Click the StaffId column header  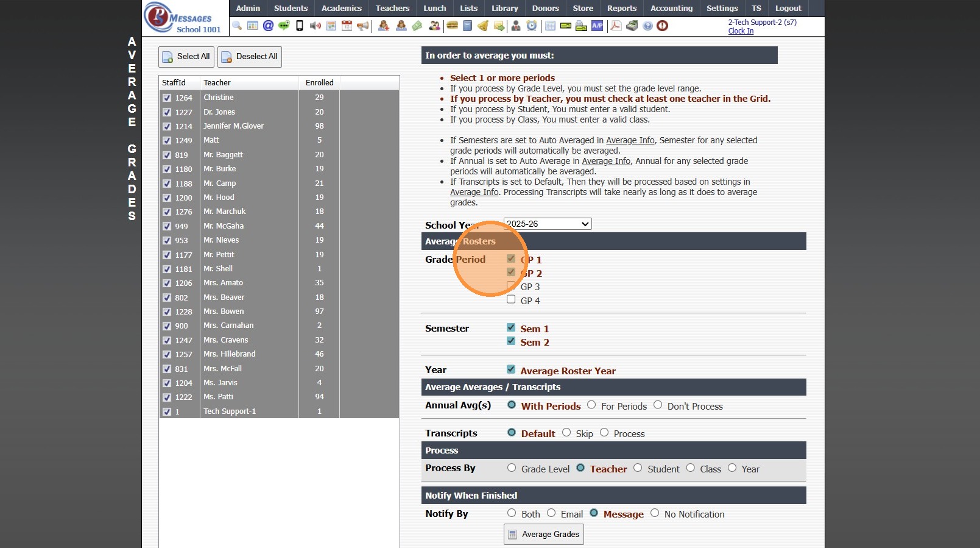[x=180, y=83]
